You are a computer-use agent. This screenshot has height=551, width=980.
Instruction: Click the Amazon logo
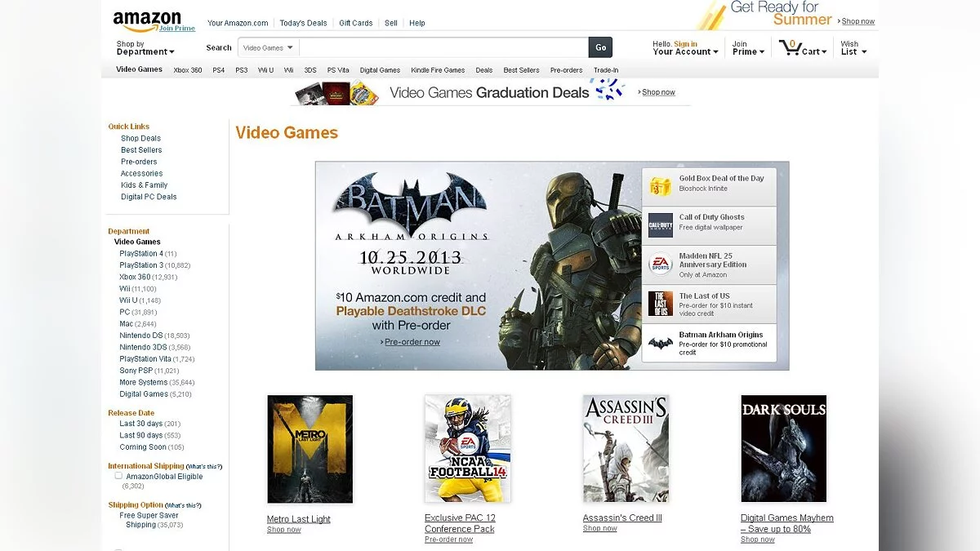[147, 19]
